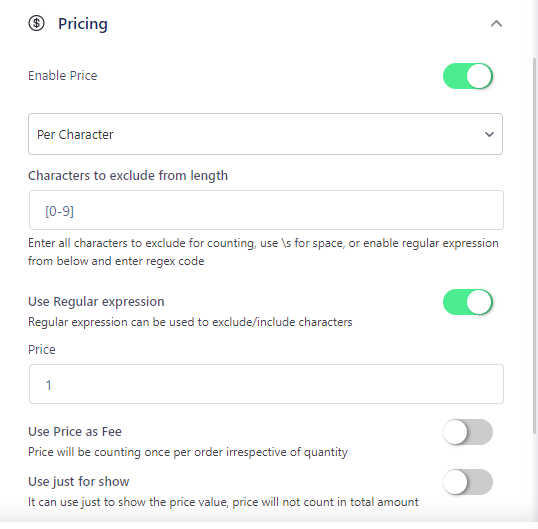538x529 pixels.
Task: Enable the Use Price as Fee toggle
Action: pyautogui.click(x=468, y=432)
